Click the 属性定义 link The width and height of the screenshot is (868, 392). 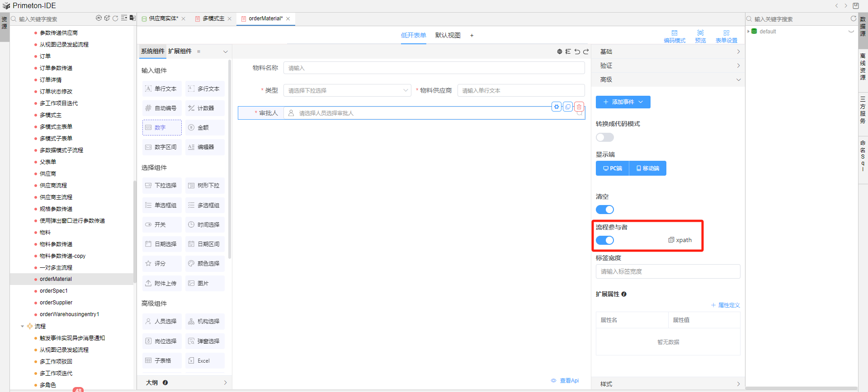click(726, 305)
